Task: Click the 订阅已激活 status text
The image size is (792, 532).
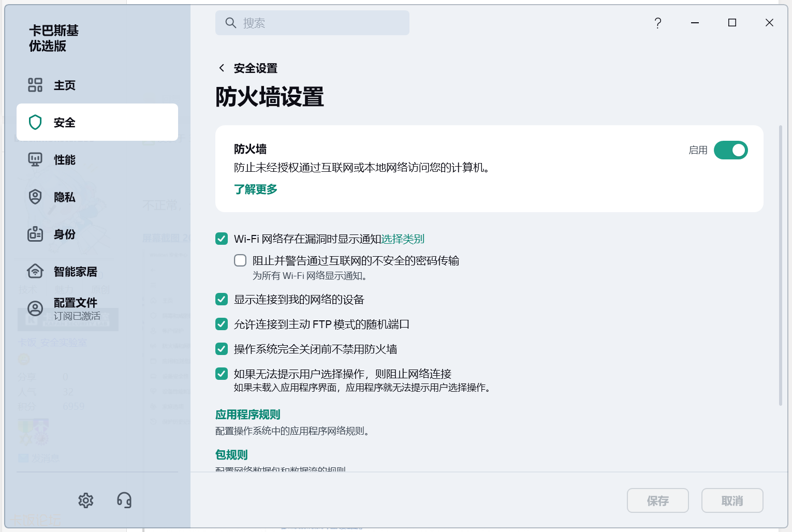Action: pyautogui.click(x=77, y=316)
